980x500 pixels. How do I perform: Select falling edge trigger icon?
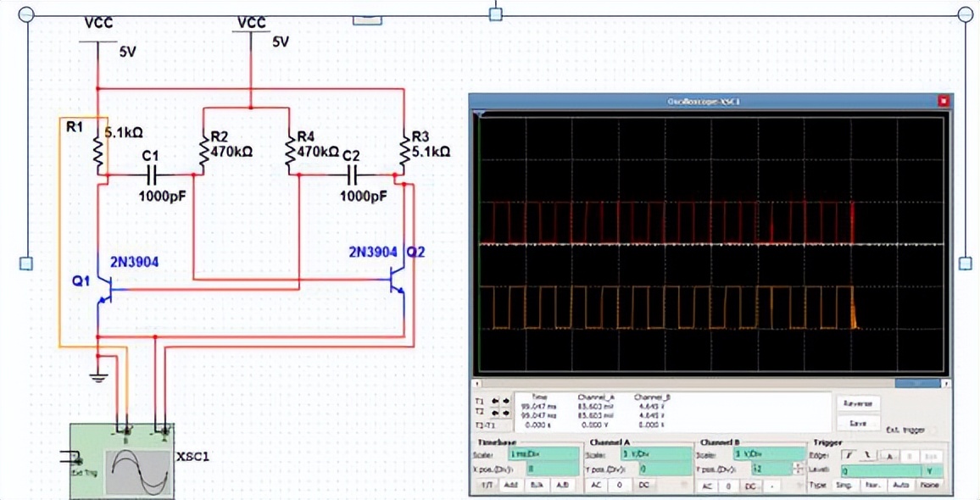point(867,455)
